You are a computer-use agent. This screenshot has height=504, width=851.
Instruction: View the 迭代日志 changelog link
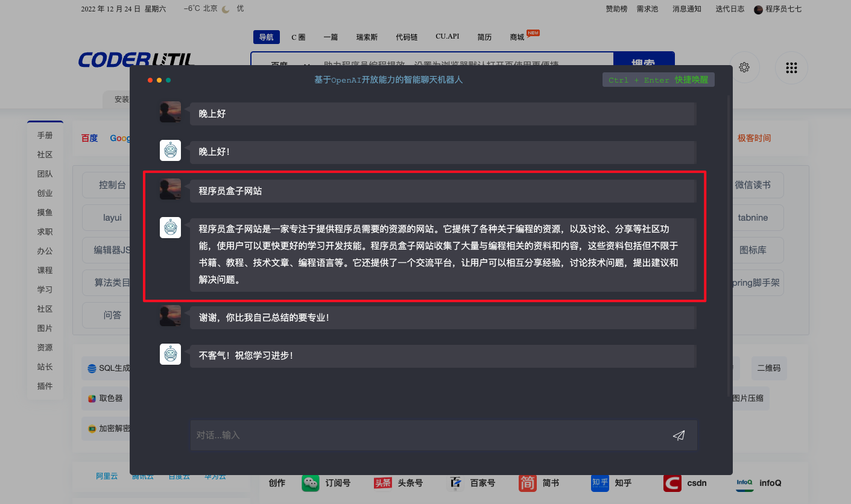click(730, 9)
